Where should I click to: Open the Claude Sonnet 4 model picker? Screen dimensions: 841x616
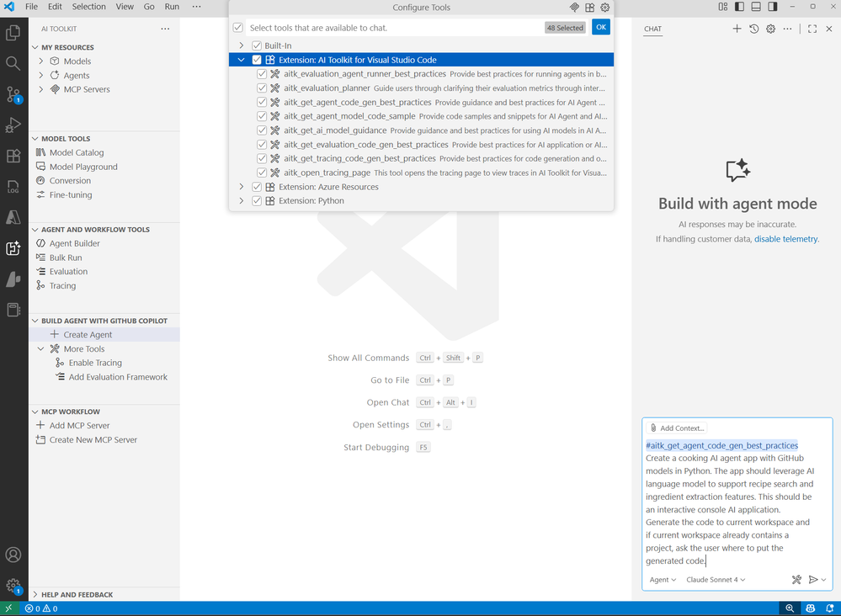pyautogui.click(x=716, y=580)
